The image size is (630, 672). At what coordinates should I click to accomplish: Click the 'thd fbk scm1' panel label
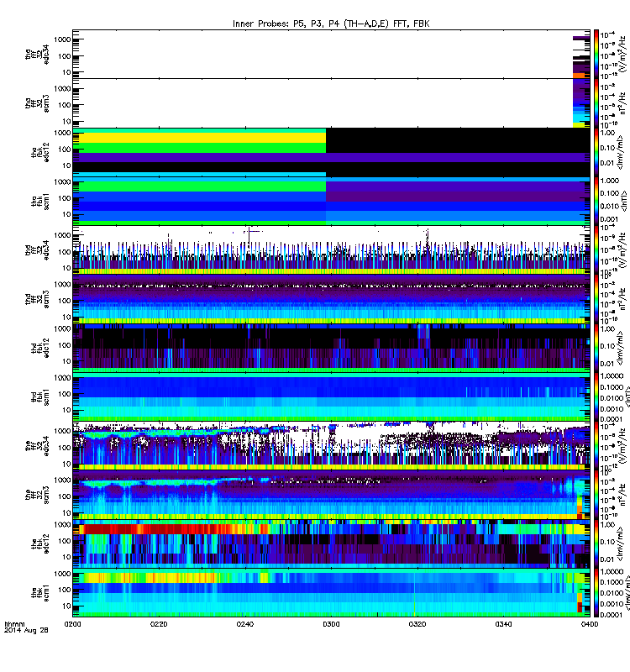(x=40, y=397)
